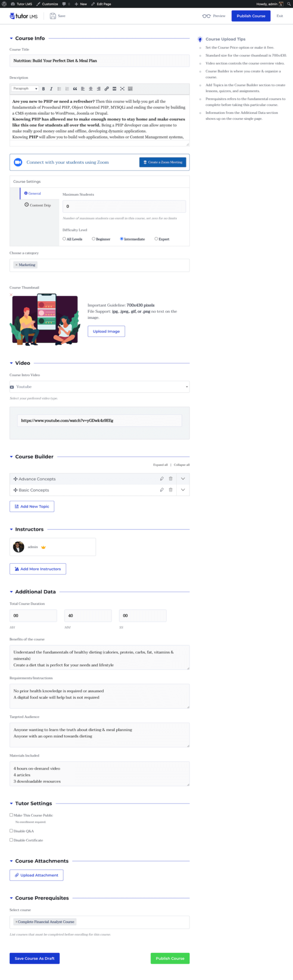Remove the Marketing category tag
This screenshot has width=293, height=980.
pyautogui.click(x=16, y=265)
